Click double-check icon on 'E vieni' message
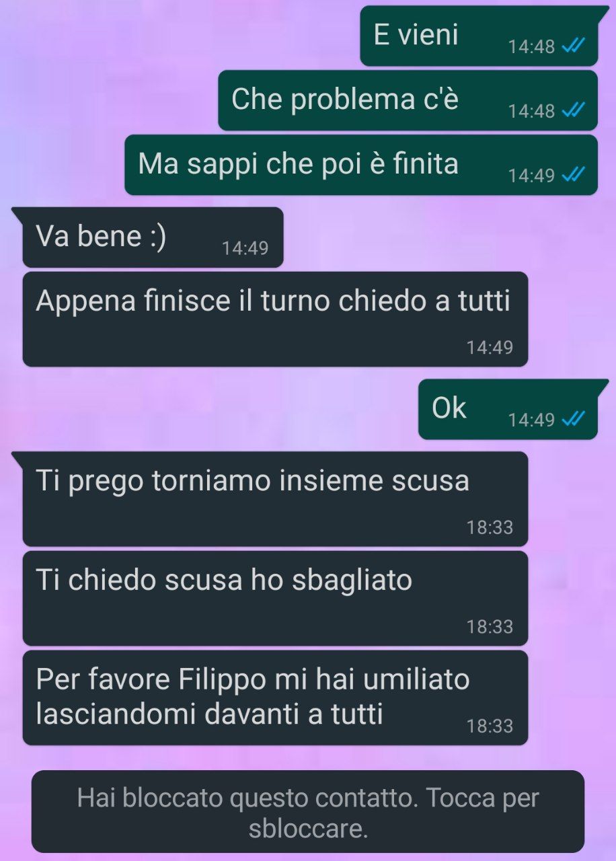The image size is (616, 861). point(573,46)
